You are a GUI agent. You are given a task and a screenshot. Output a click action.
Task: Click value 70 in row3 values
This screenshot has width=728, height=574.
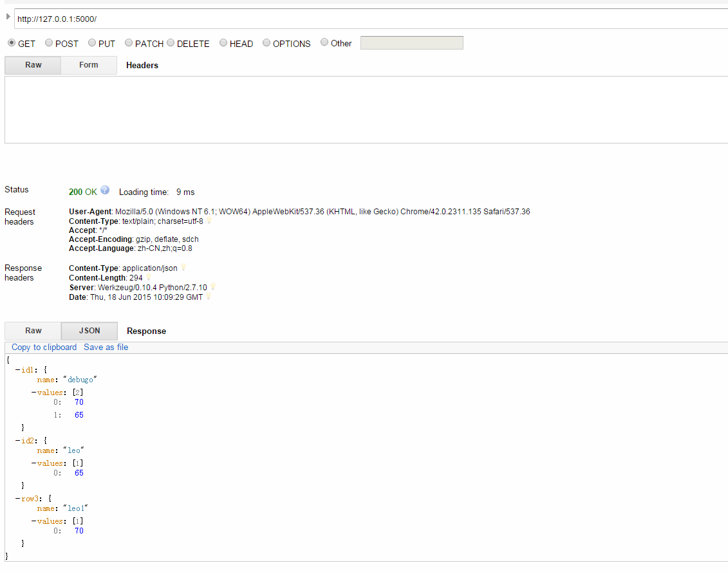(79, 531)
